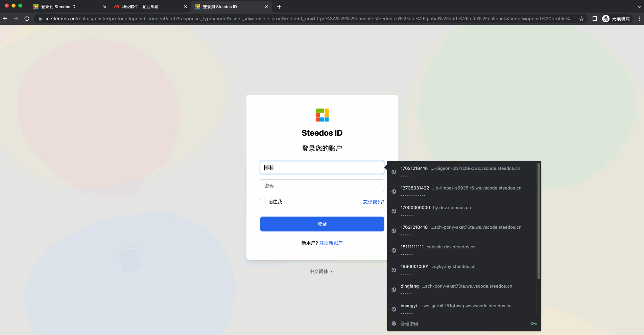Viewport: 644px width, 335px height.
Task: Select saved login dingfang
Action: 462,290
